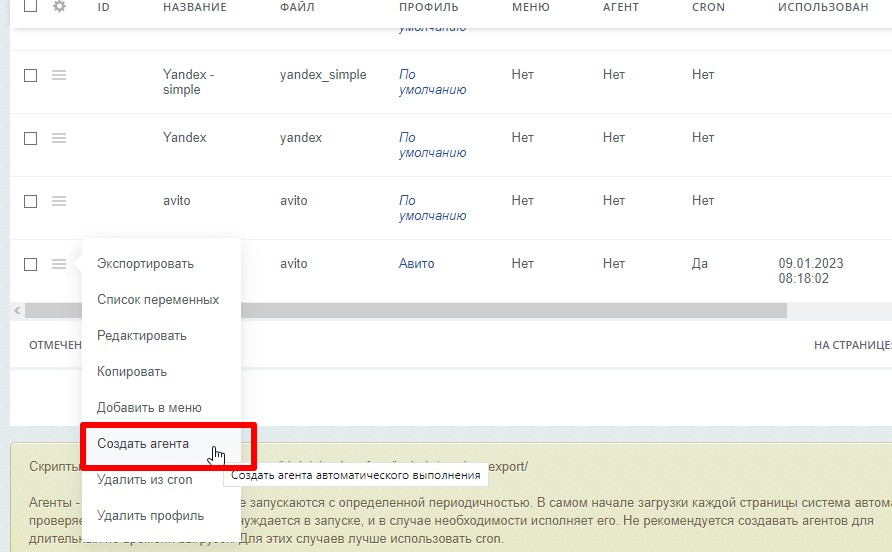892x552 pixels.
Task: Pick Редактировать from the popup menu
Action: click(x=142, y=336)
